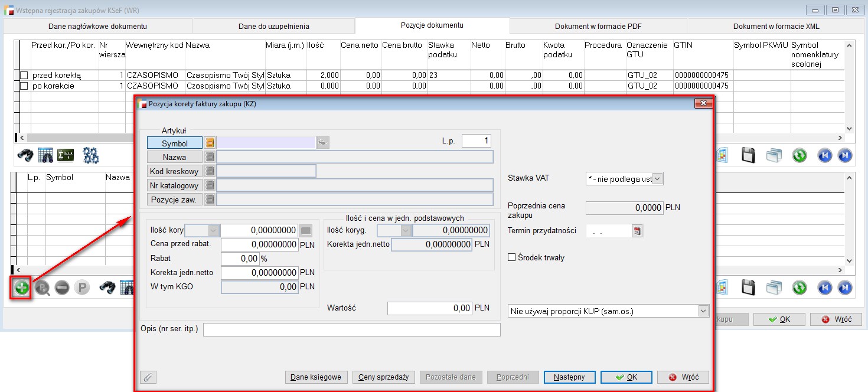
Task: Click the binoculars search icon in the upper toolbar
Action: 25,155
